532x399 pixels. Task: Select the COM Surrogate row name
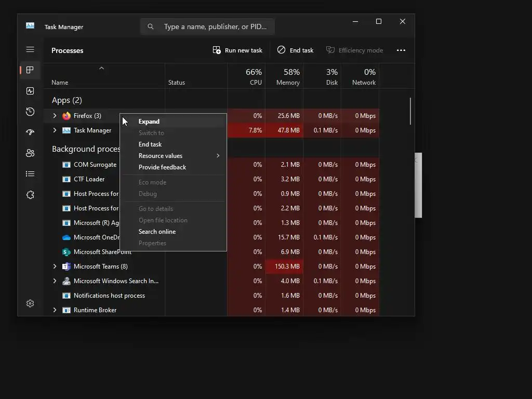point(95,165)
